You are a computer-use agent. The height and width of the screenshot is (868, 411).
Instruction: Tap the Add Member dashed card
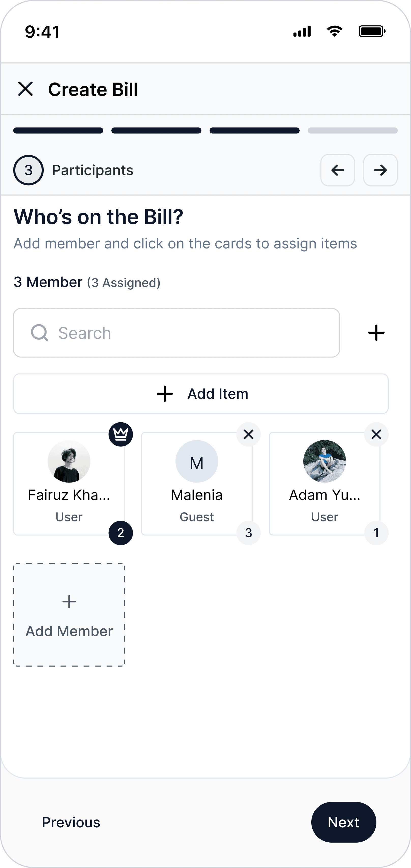pyautogui.click(x=69, y=615)
